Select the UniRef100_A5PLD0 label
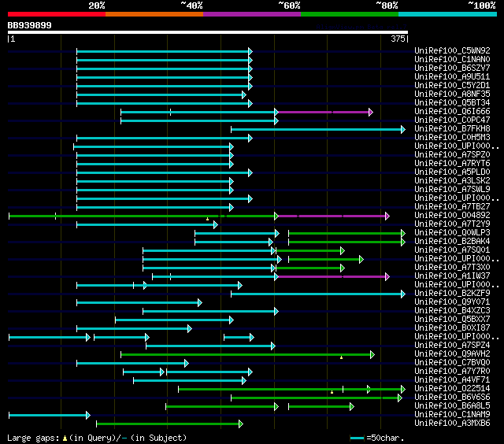This screenshot has height=444, width=504. tap(452, 172)
